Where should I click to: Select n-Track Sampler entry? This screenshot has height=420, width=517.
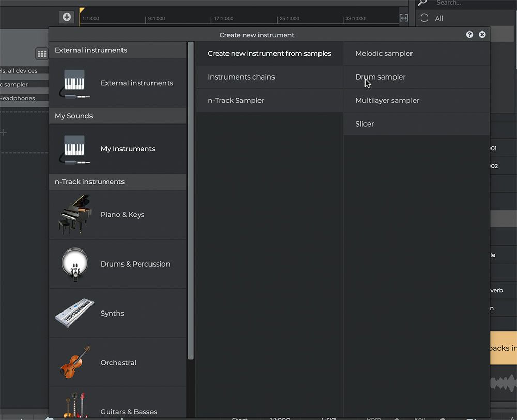click(x=269, y=100)
